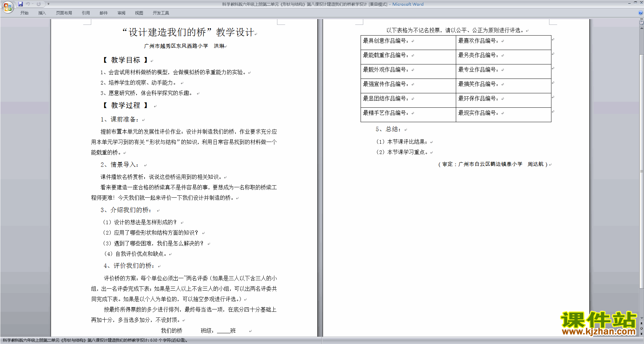This screenshot has height=344, width=644.
Task: Click the table cell 最专业作品编号:
Action: pyautogui.click(x=503, y=71)
